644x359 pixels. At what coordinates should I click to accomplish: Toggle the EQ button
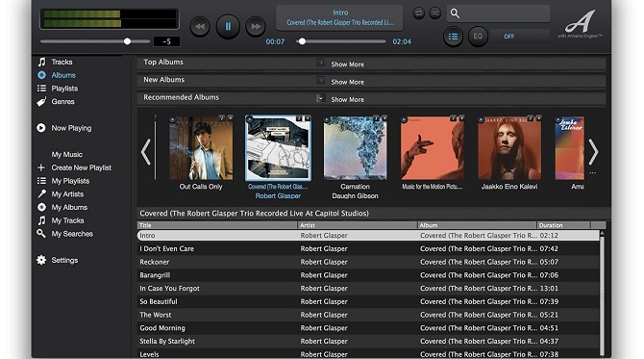point(478,37)
